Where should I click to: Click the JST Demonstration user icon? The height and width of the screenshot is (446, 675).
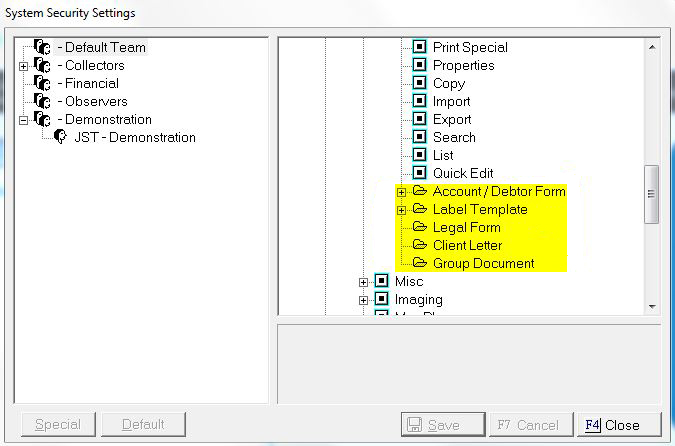(x=60, y=137)
